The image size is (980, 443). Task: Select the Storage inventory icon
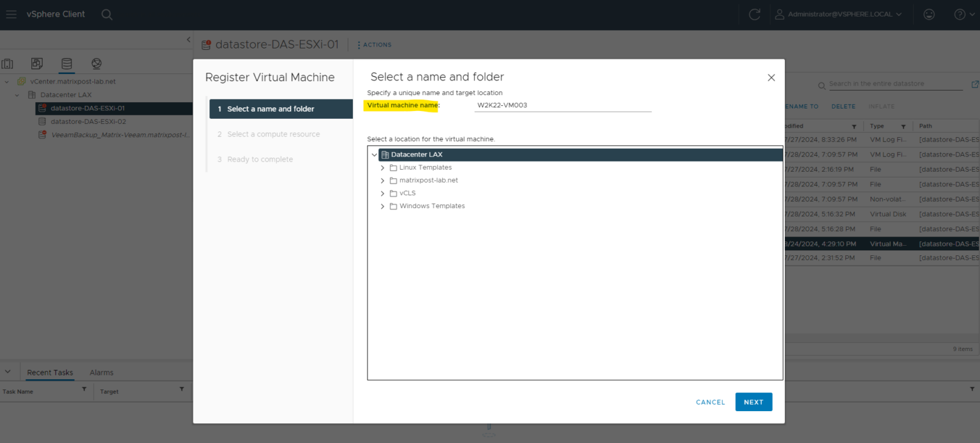tap(66, 63)
